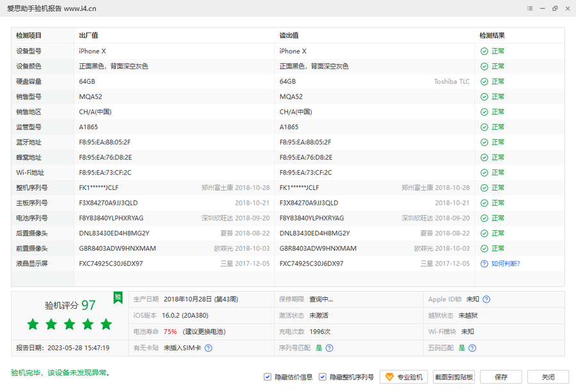Click help icon next to Apple ID锁
Viewport: 576px width, 392px height.
[x=486, y=299]
